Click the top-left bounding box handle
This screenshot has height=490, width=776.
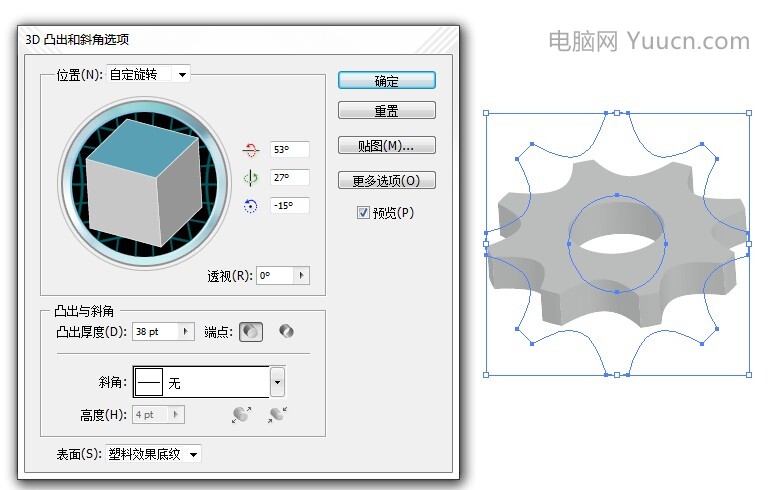486,113
